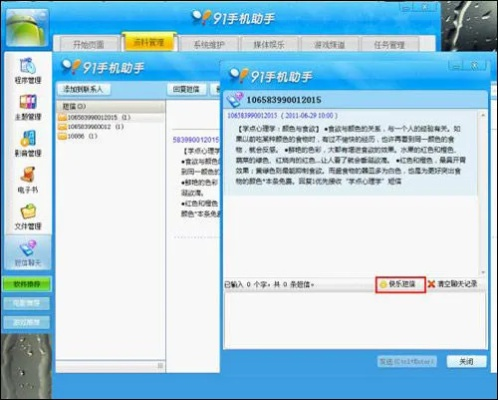Image resolution: width=498 pixels, height=400 pixels.
Task: Click the red X clear-history icon
Action: [x=432, y=284]
